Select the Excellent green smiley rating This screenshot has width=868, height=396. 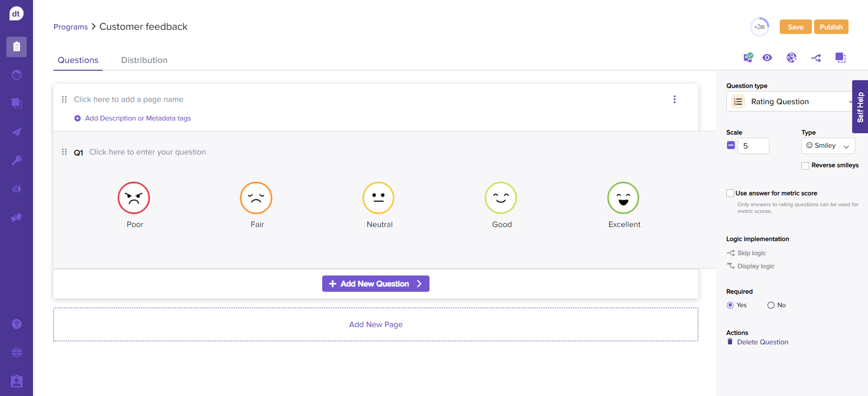click(623, 198)
